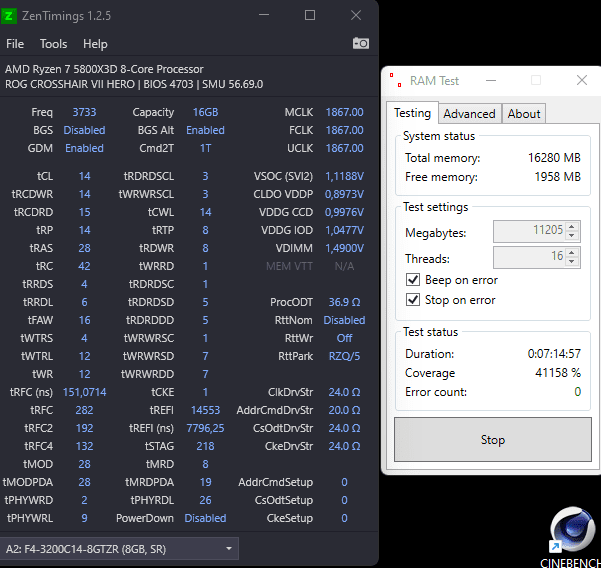Decrease the Megabytes value with down arrow
The height and width of the screenshot is (568, 601).
571,235
